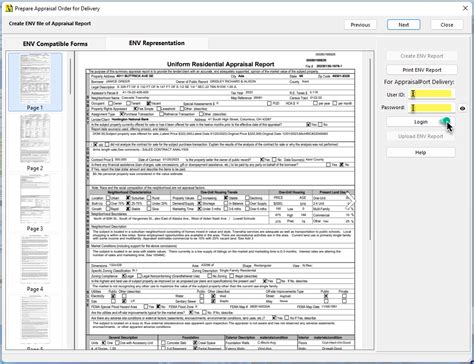The width and height of the screenshot is (474, 364).
Task: Click the thumbnail list scrollbar
Action: click(70, 77)
